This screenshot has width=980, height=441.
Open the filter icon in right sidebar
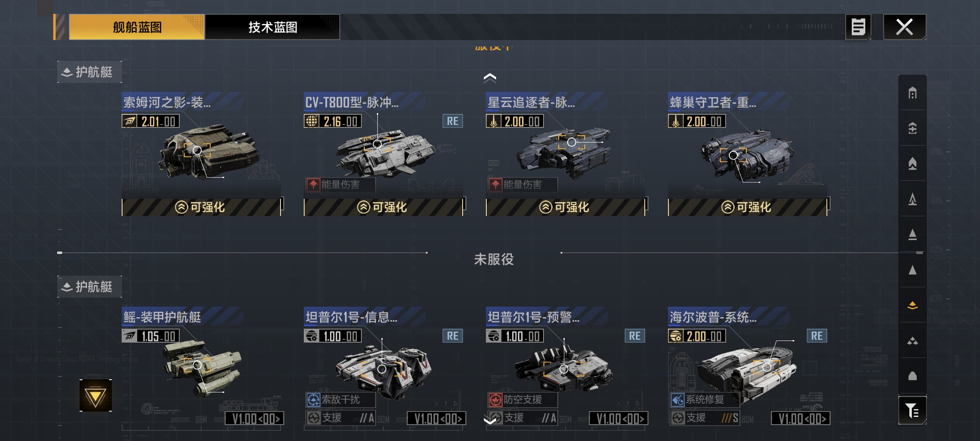click(x=912, y=410)
